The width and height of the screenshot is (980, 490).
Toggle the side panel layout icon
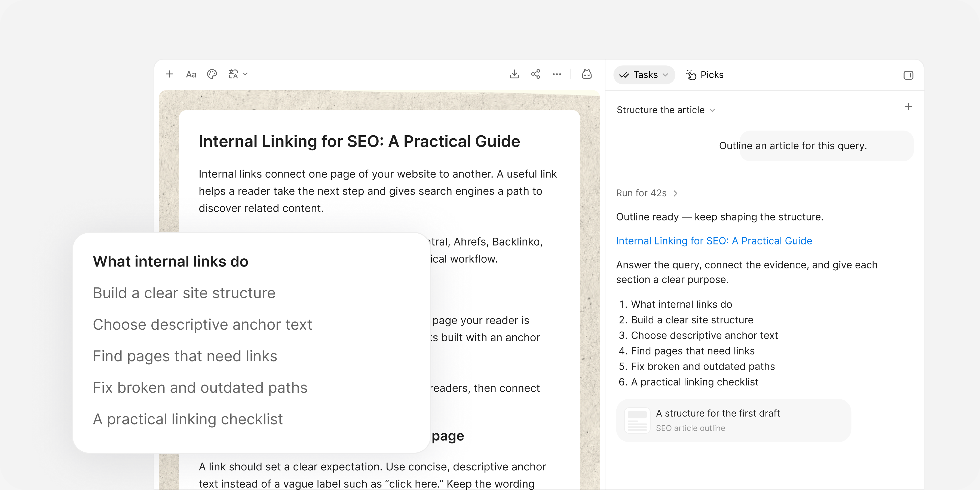[x=908, y=75]
